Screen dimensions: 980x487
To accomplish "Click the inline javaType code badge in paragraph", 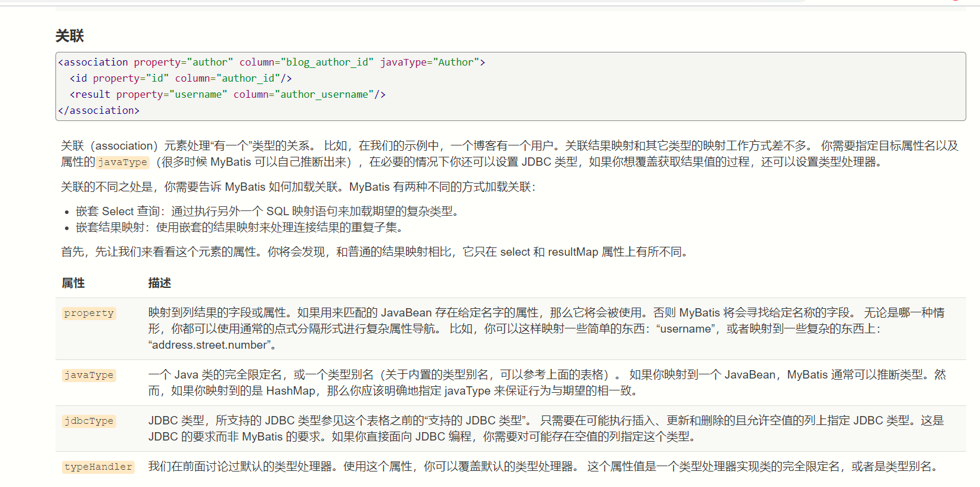I will click(123, 162).
